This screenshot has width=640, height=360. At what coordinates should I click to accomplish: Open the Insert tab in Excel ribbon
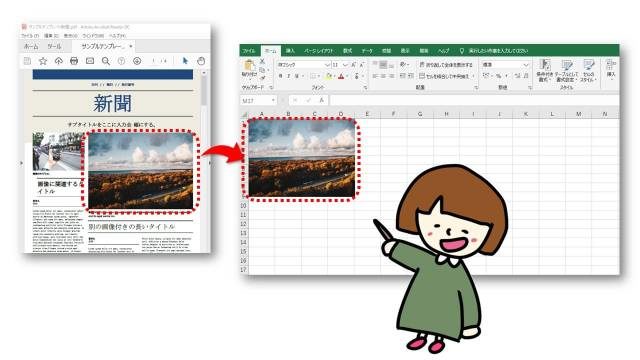pos(290,51)
